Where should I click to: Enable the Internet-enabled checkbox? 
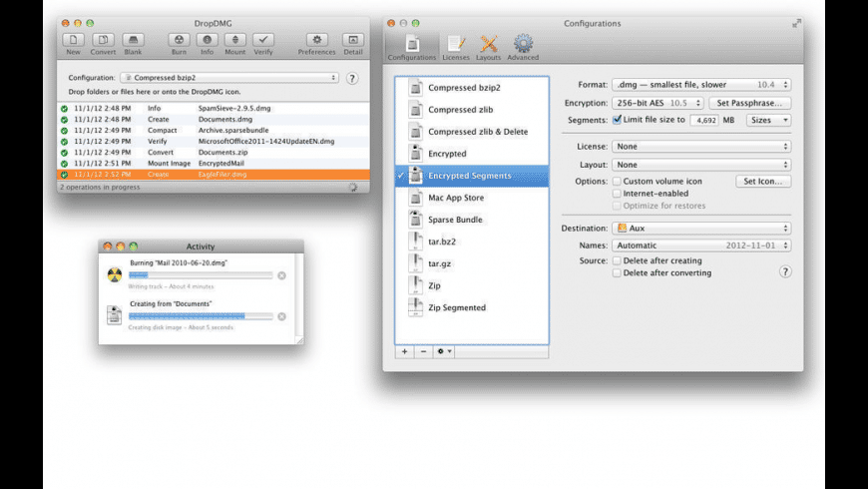click(x=617, y=194)
